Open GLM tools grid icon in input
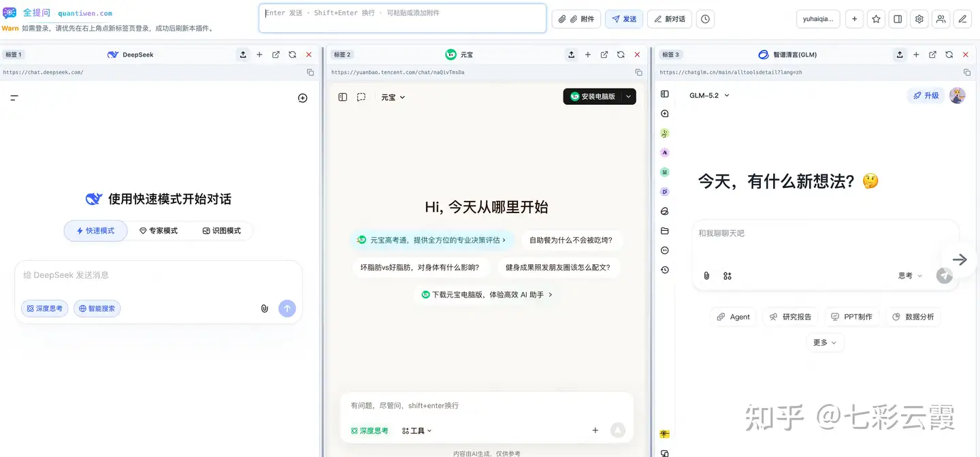This screenshot has width=980, height=457. pos(728,276)
